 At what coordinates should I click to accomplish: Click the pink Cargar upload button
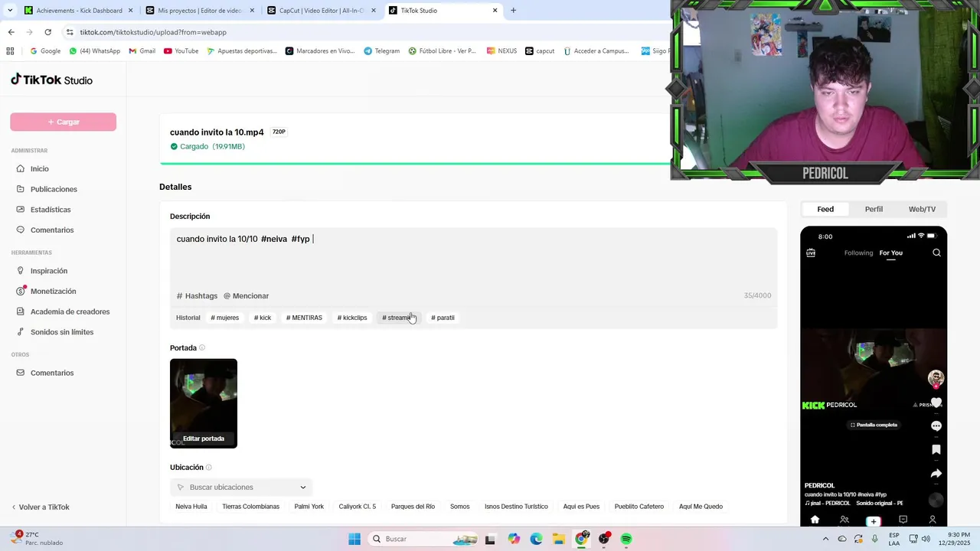tap(63, 122)
